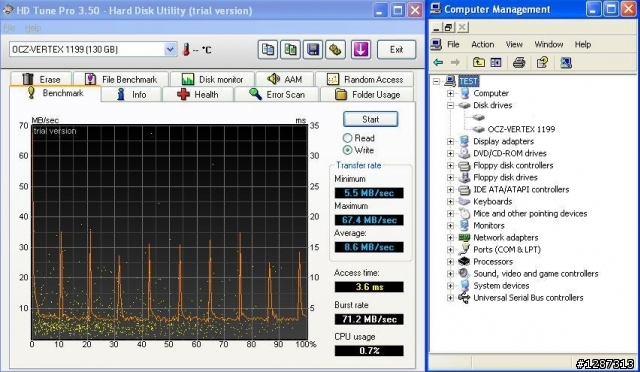The height and width of the screenshot is (372, 640).
Task: Open the File menu in Computer Management
Action: click(453, 44)
